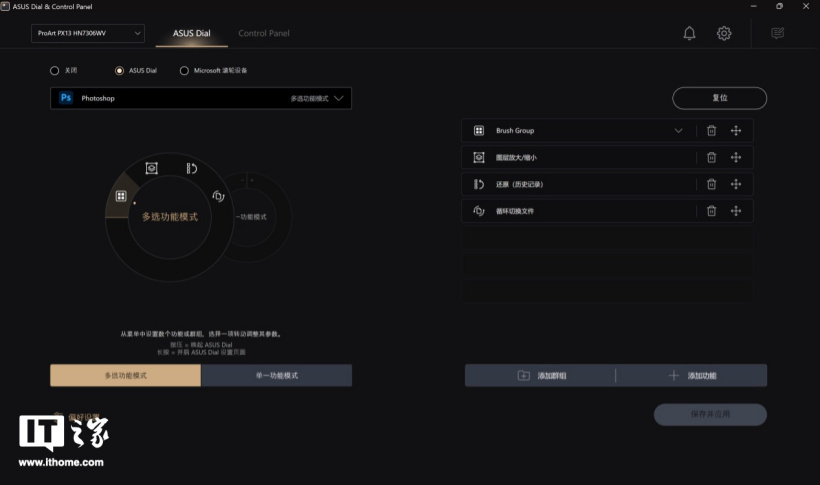Click the feedback message icon
Image resolution: width=820 pixels, height=485 pixels.
[x=777, y=34]
